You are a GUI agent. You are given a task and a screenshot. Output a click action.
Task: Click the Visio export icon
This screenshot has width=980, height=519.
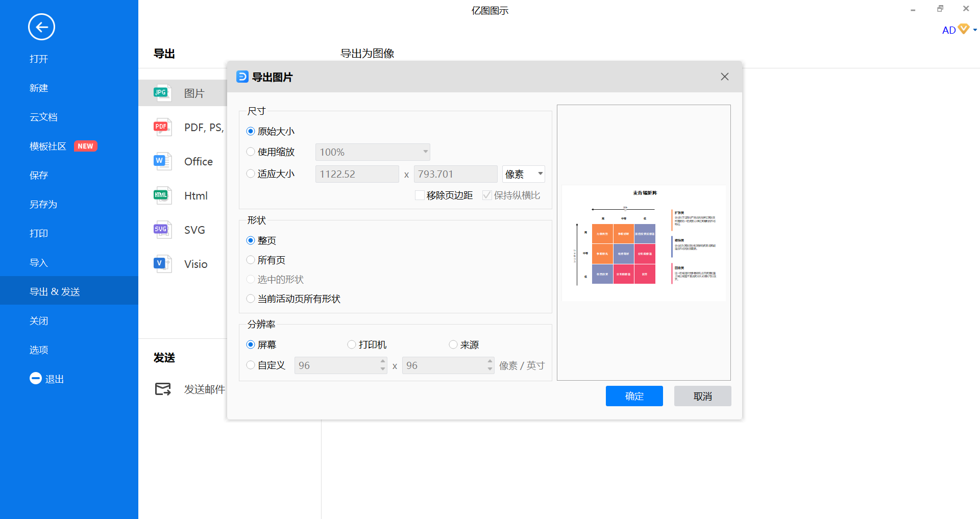coord(162,264)
